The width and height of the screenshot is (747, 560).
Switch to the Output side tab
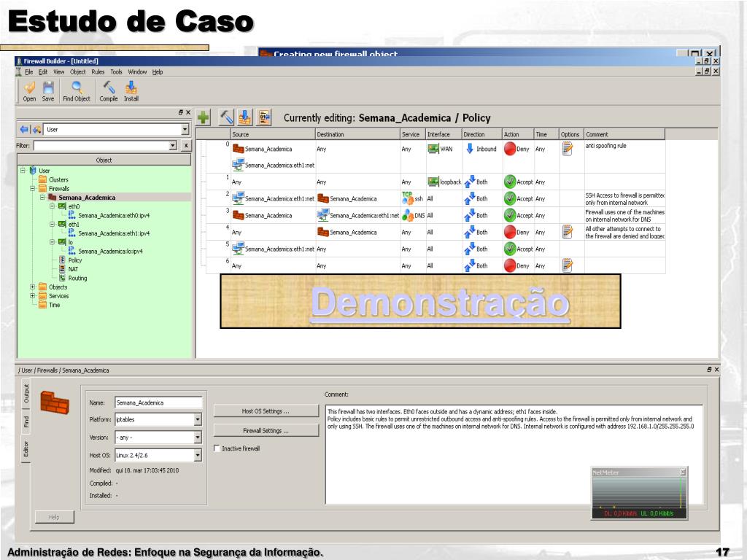(26, 393)
